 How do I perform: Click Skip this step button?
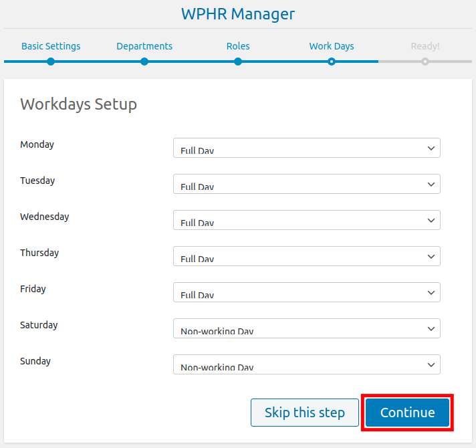304,413
